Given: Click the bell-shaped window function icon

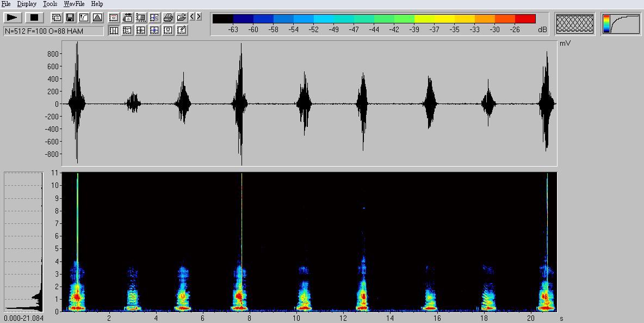Looking at the screenshot, I should coord(97,17).
